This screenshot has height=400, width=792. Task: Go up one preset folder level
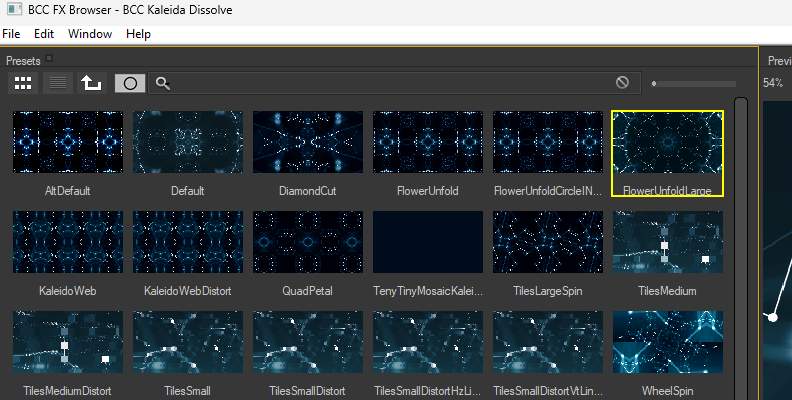91,83
